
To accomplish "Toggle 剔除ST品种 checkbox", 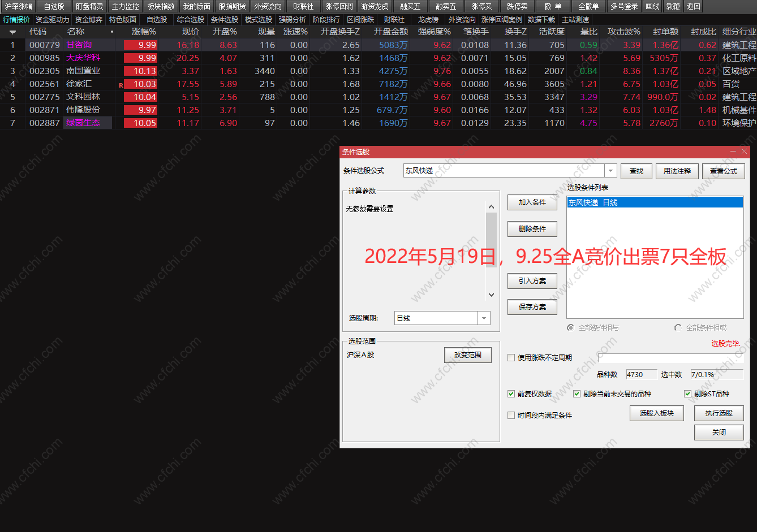I will pos(688,393).
